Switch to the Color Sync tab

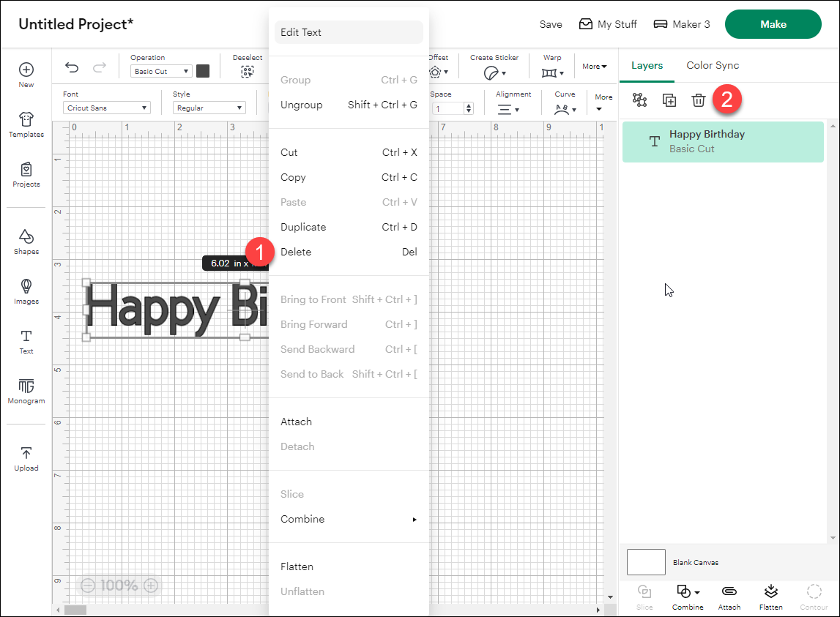point(713,65)
